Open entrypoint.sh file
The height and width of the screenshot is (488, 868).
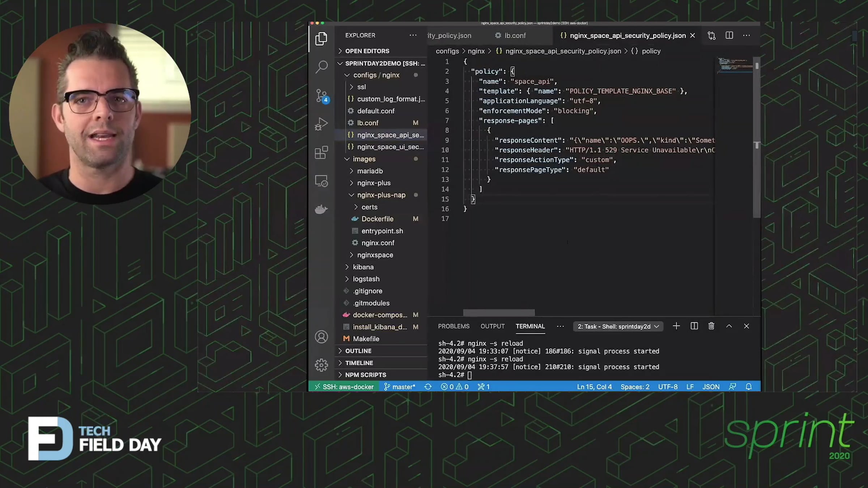click(x=382, y=231)
